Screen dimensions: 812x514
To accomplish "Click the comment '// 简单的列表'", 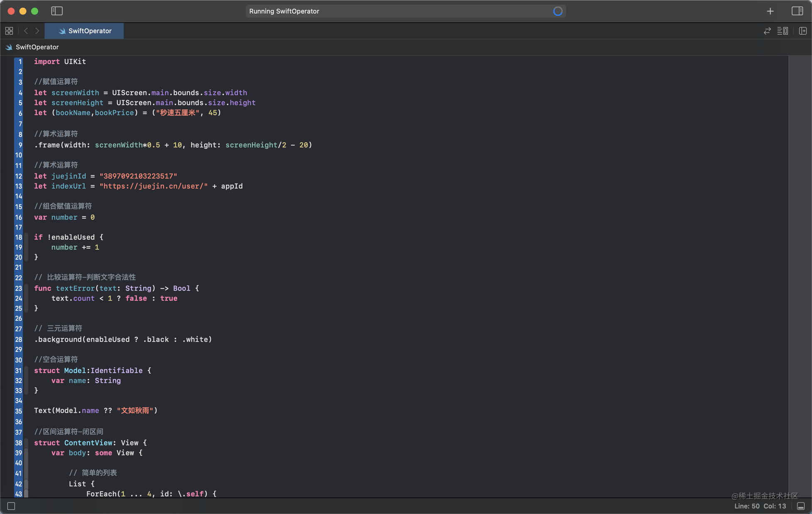I will (x=93, y=473).
